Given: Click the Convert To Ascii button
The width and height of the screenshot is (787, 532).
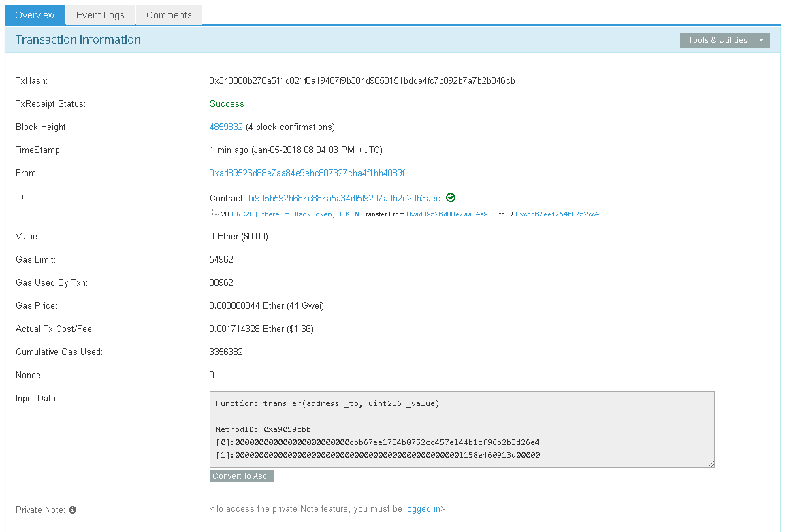Looking at the screenshot, I should [241, 476].
